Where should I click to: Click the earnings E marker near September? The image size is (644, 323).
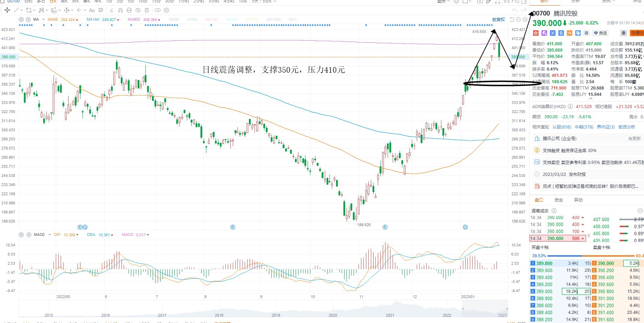click(x=233, y=228)
